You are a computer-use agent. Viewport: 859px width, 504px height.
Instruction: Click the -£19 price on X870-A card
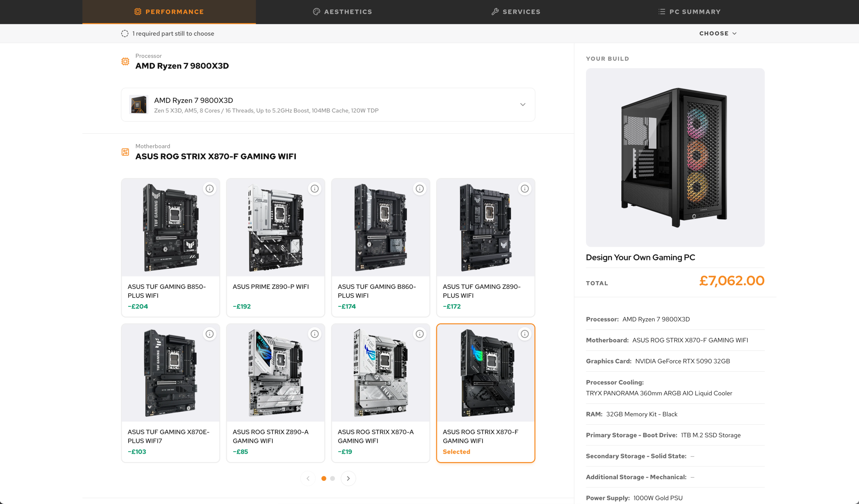click(345, 452)
